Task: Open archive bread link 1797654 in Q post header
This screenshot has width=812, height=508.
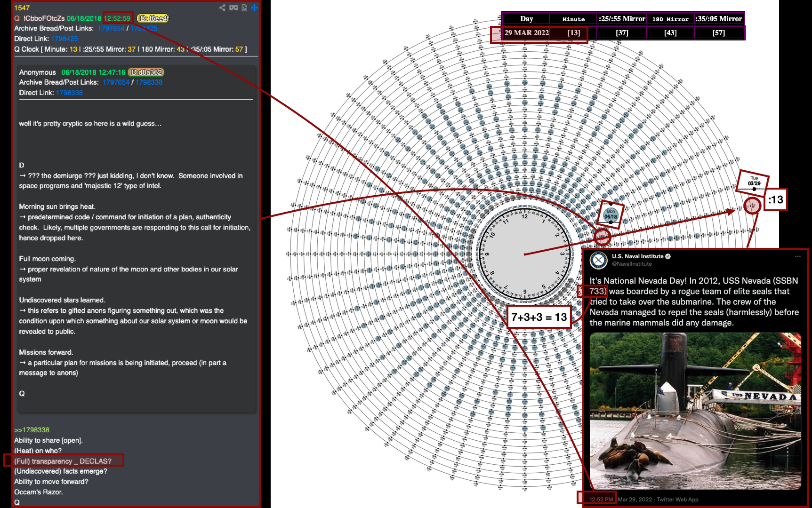Action: point(111,29)
